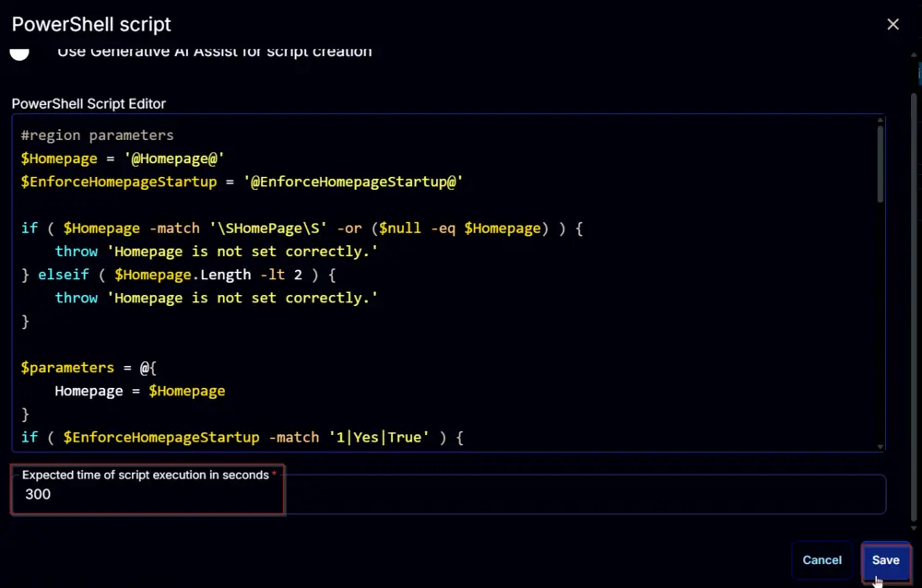The height and width of the screenshot is (588, 922).
Task: Click the if line with '\SHomePage\S' match
Action: point(301,229)
